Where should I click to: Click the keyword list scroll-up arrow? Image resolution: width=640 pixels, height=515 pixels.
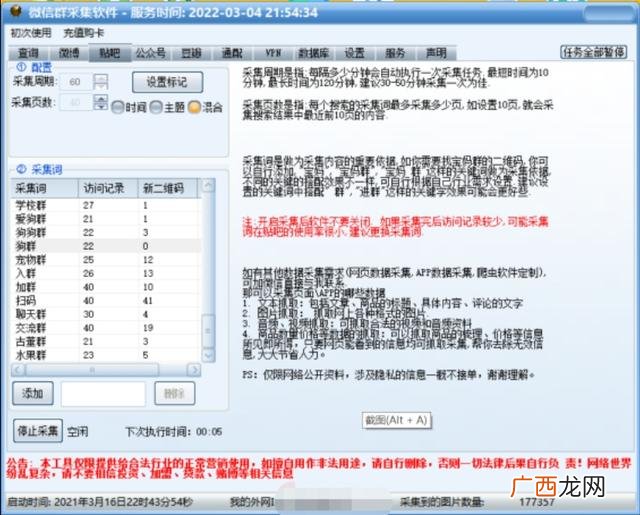pos(208,186)
